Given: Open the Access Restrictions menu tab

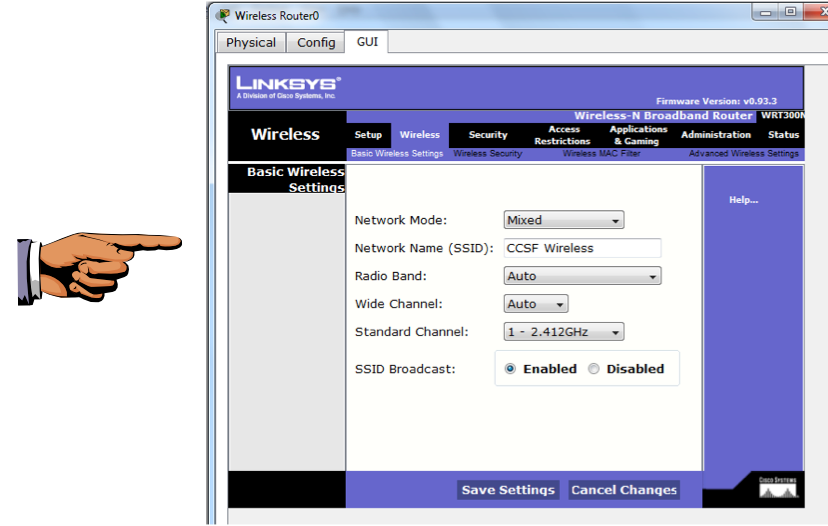Looking at the screenshot, I should 562,135.
